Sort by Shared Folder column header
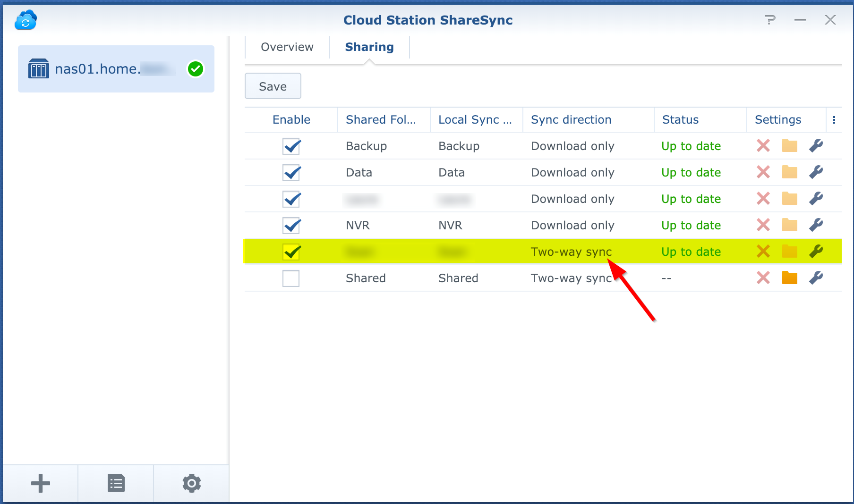Image resolution: width=854 pixels, height=504 pixels. point(384,120)
